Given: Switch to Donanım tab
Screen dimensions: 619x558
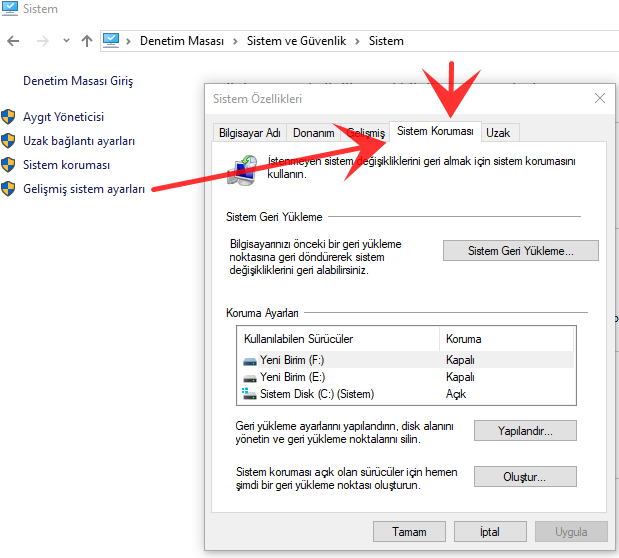Looking at the screenshot, I should click(313, 133).
